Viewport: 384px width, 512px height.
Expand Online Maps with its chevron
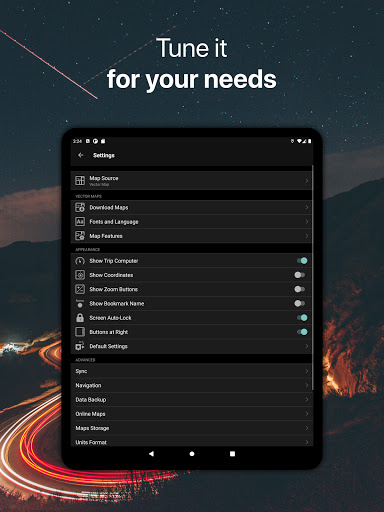point(307,414)
